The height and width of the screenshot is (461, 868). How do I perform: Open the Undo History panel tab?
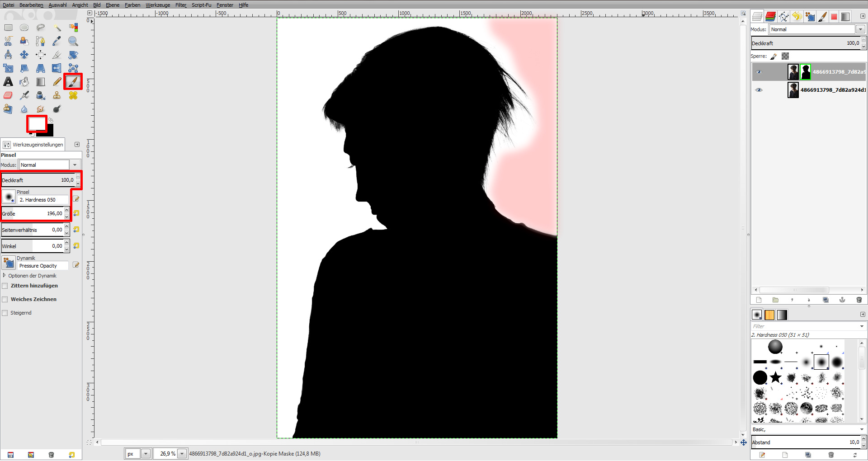pos(797,17)
